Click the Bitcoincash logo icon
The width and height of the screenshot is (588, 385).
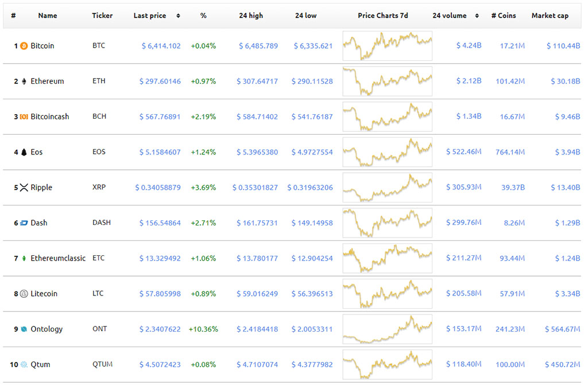24,117
